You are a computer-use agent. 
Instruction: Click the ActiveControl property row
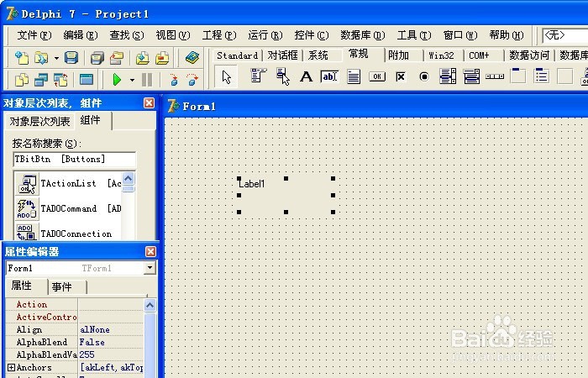pos(74,318)
